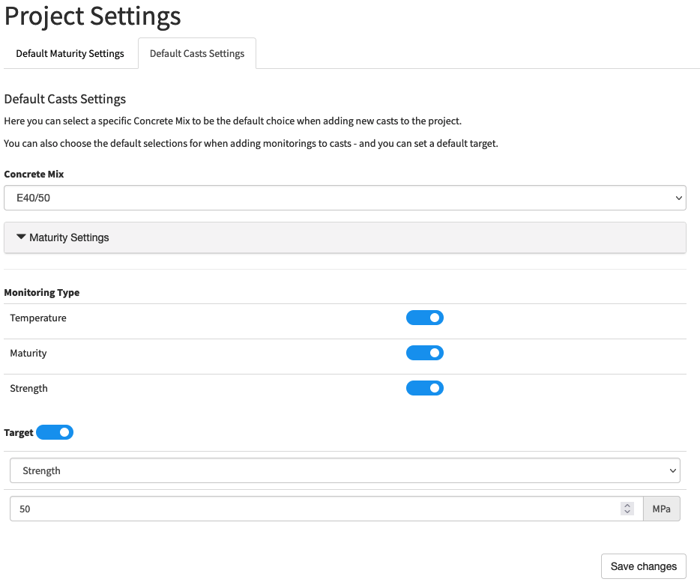This screenshot has height=588, width=700.
Task: Increase target value with stepper up arrow
Action: (627, 506)
